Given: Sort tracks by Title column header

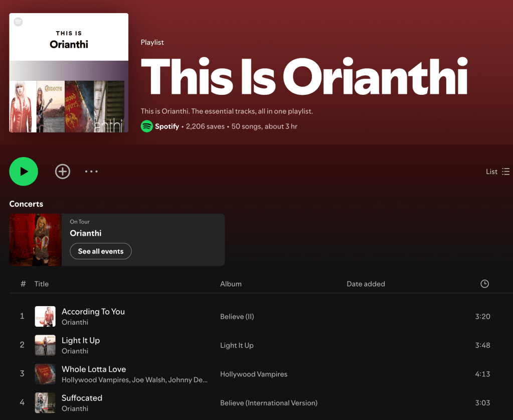Looking at the screenshot, I should click(42, 284).
